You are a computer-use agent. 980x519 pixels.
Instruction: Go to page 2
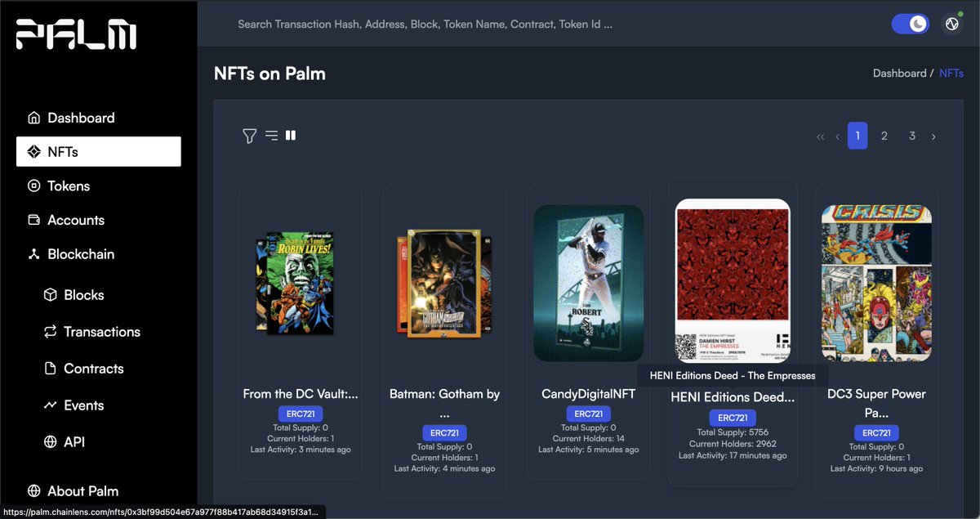(884, 136)
